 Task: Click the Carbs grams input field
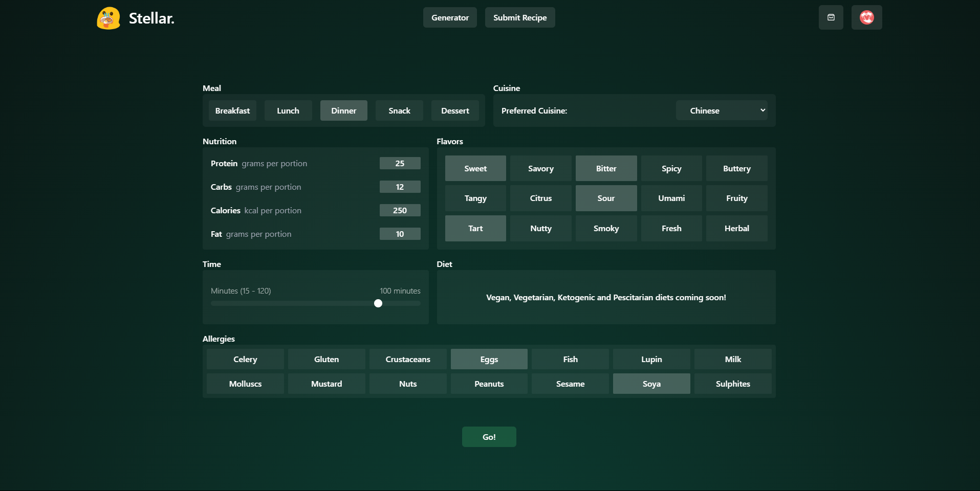(x=400, y=187)
